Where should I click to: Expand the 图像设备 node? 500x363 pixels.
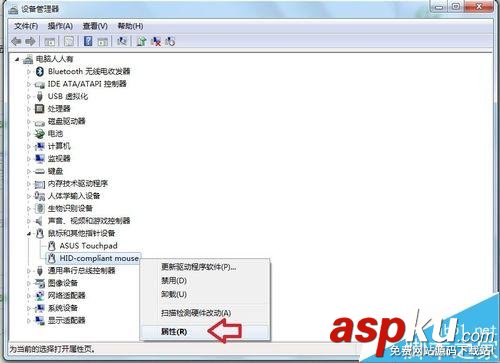pos(29,283)
